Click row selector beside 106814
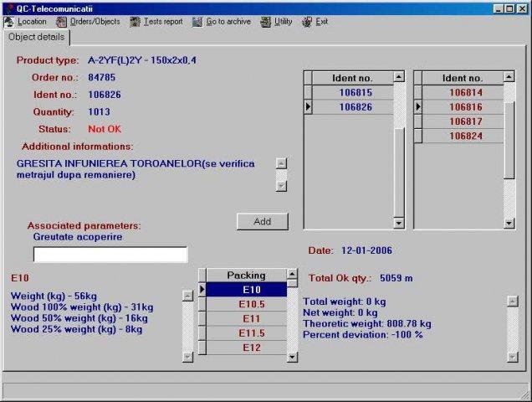Viewport: 532px width, 402px height. click(418, 92)
